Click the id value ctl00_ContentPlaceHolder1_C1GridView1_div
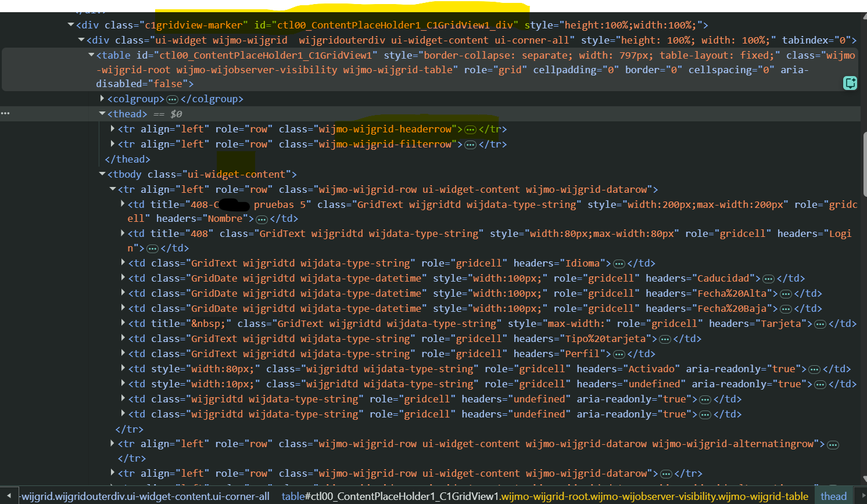The image size is (867, 504). (395, 25)
